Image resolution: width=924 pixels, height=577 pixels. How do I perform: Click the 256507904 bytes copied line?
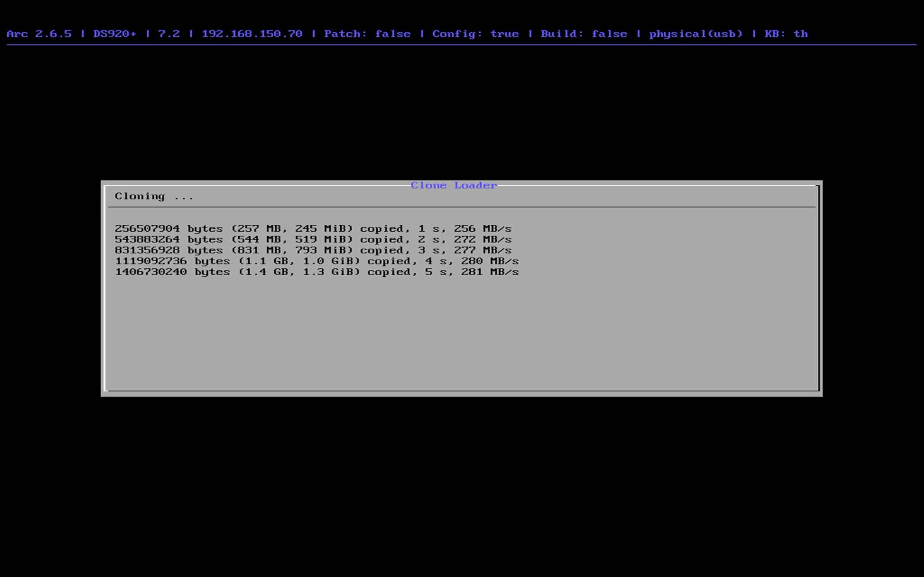[x=313, y=229]
